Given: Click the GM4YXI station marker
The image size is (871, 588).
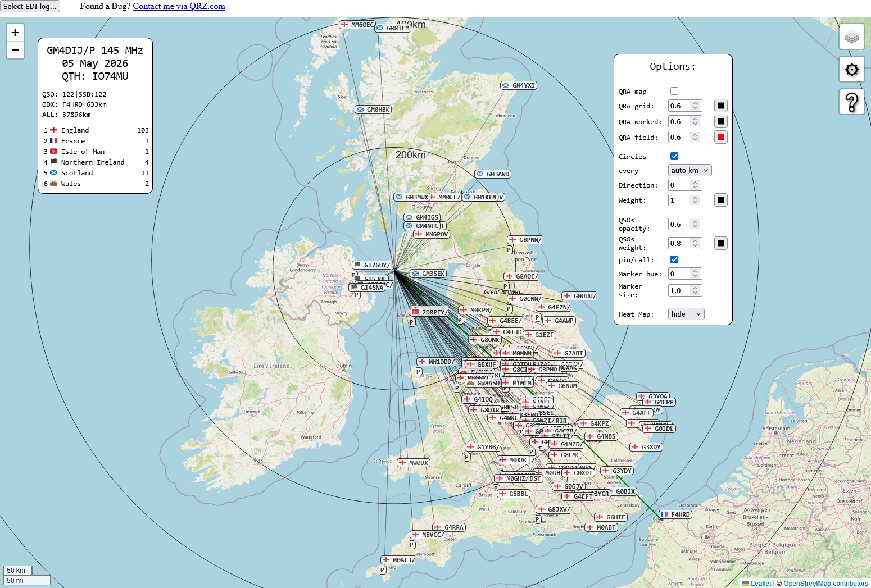Looking at the screenshot, I should (519, 85).
